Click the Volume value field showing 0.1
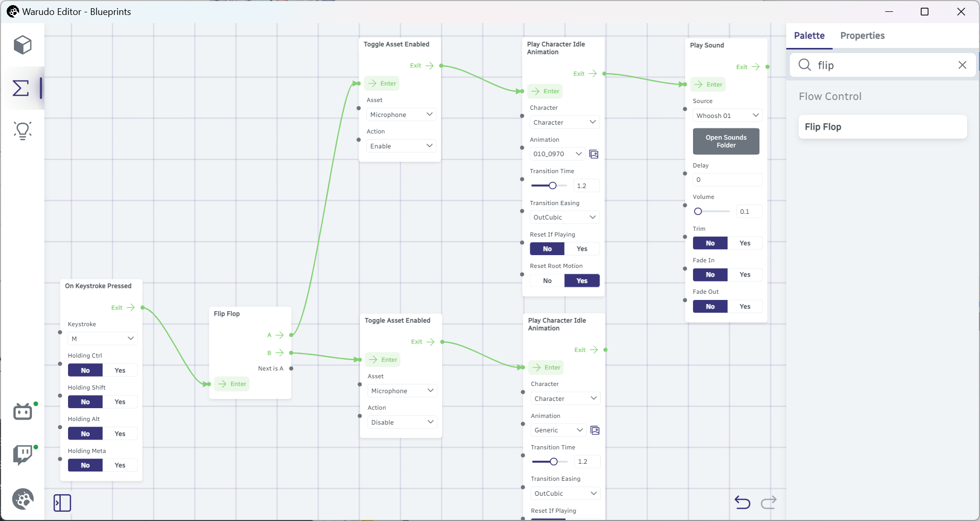Screen dimensions: 980x521 click(749, 212)
